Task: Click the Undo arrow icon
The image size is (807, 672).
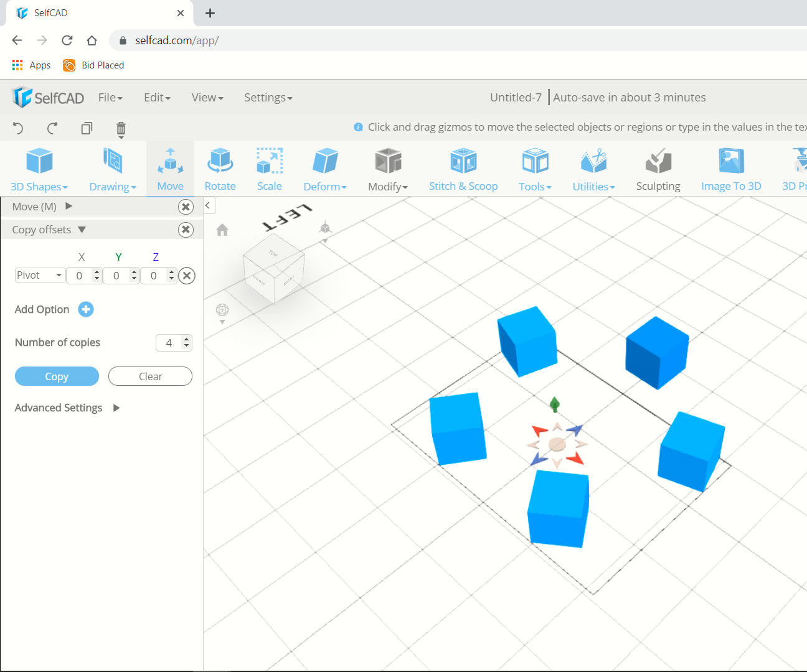Action: coord(18,128)
